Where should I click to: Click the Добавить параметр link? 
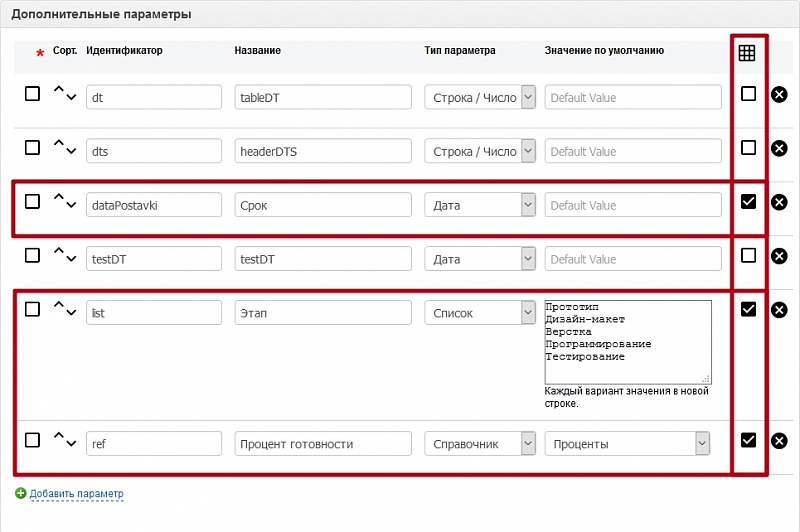tap(76, 494)
